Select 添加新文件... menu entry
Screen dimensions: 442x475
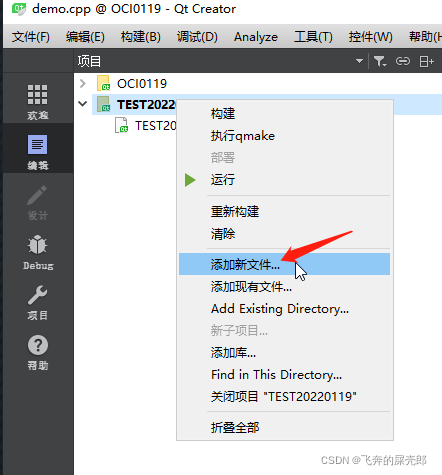pos(284,264)
